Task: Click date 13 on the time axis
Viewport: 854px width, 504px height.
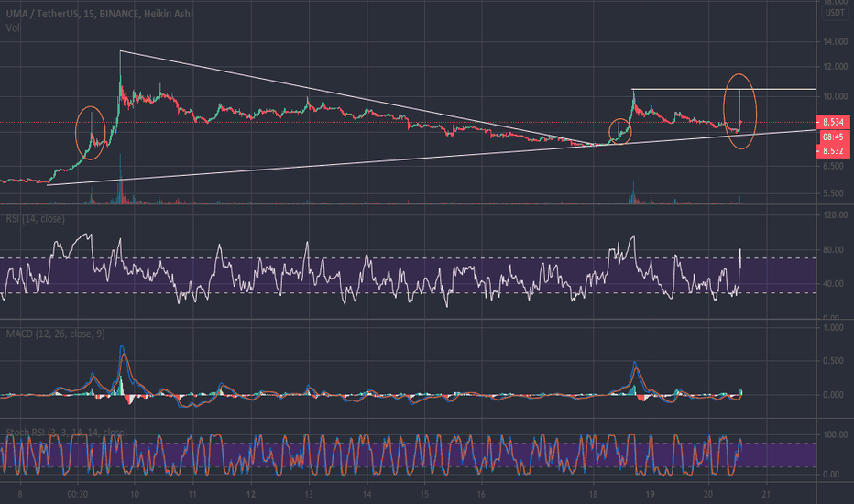Action: 309,494
